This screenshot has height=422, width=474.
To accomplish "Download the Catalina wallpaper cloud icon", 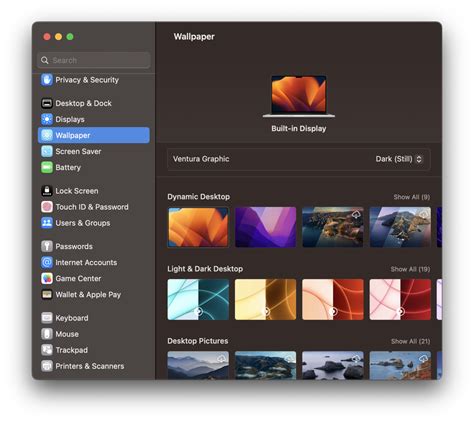I will [424, 214].
